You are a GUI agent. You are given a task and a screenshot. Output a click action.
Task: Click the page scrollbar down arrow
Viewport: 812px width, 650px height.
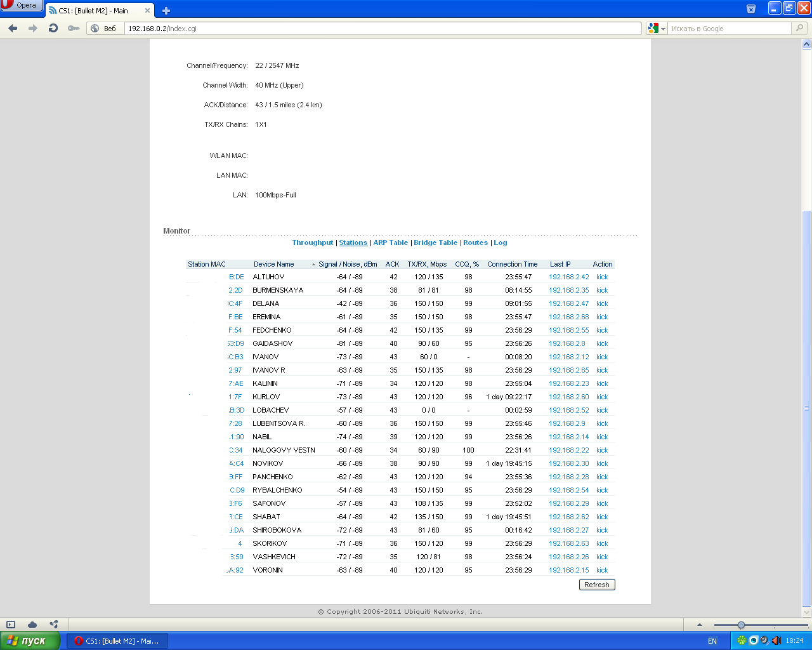[x=807, y=613]
